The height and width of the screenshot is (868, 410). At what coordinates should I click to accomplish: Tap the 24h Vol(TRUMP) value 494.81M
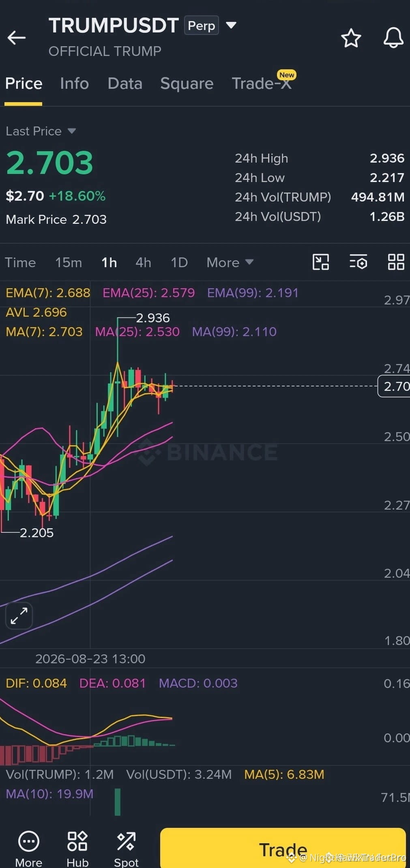[378, 197]
